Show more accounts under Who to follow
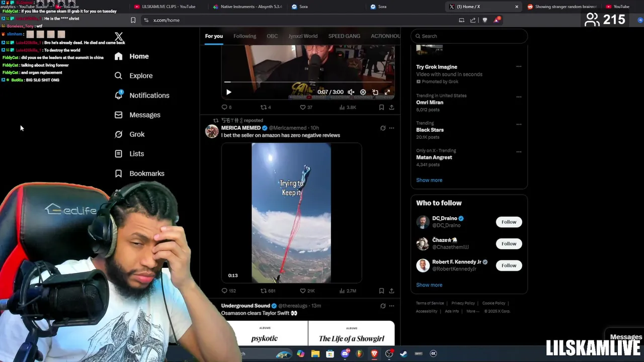The image size is (644, 362). (x=429, y=285)
